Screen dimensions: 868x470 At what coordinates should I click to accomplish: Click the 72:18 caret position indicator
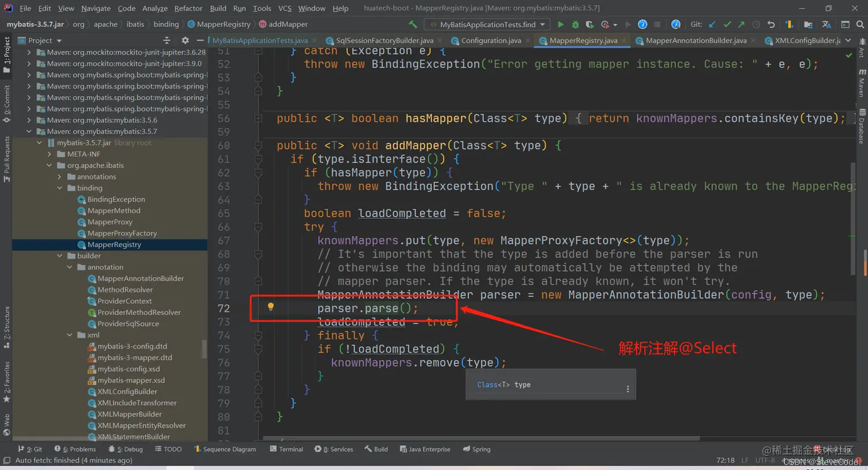[x=725, y=460]
